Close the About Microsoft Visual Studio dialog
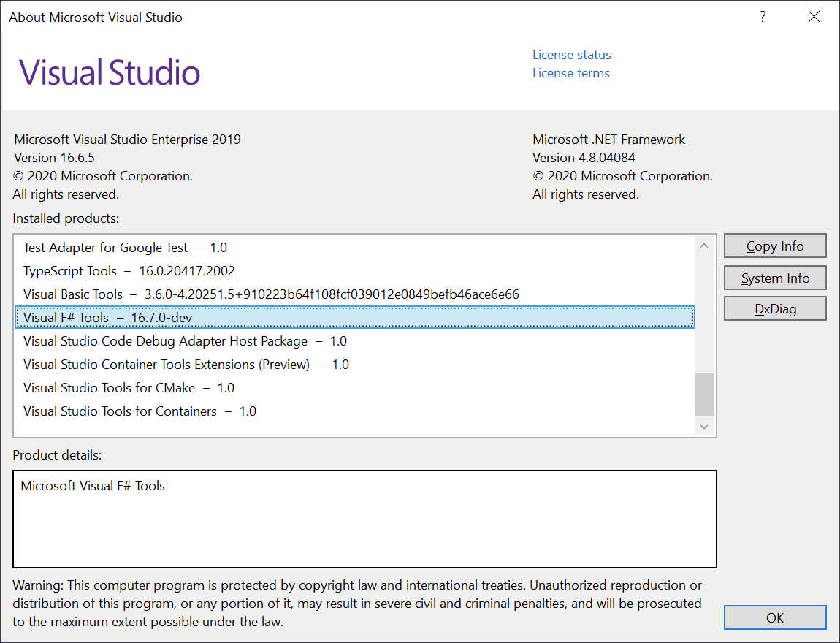This screenshot has height=643, width=840. tap(814, 17)
